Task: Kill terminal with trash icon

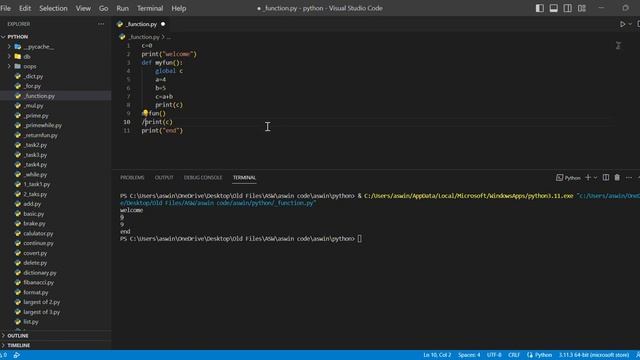Action: (x=617, y=178)
